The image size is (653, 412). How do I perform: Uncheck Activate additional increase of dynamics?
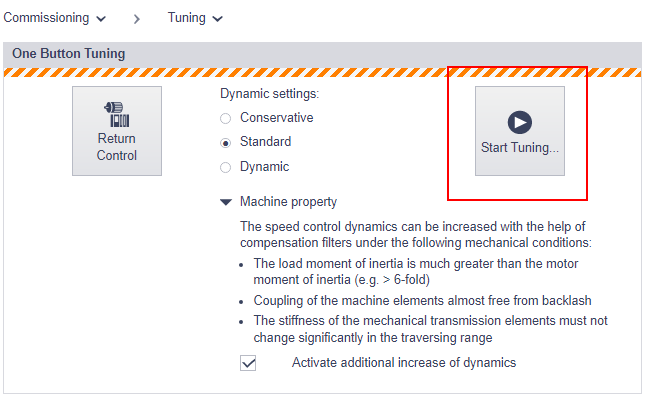click(x=248, y=363)
